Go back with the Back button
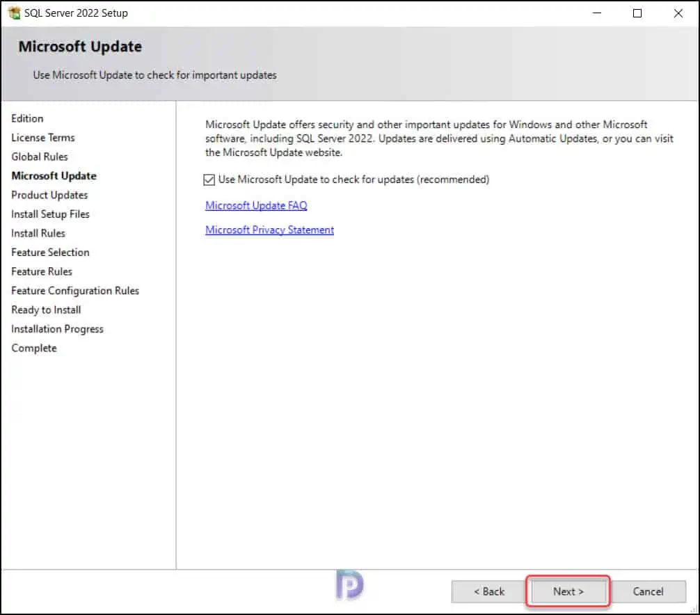The height and width of the screenshot is (615, 700). pyautogui.click(x=489, y=591)
